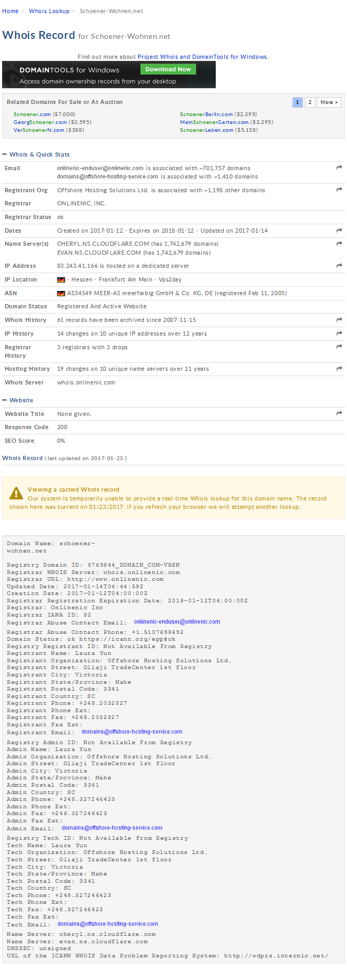
Task: Open the MeinSchoenerGarten.com domain link
Action: 214,122
